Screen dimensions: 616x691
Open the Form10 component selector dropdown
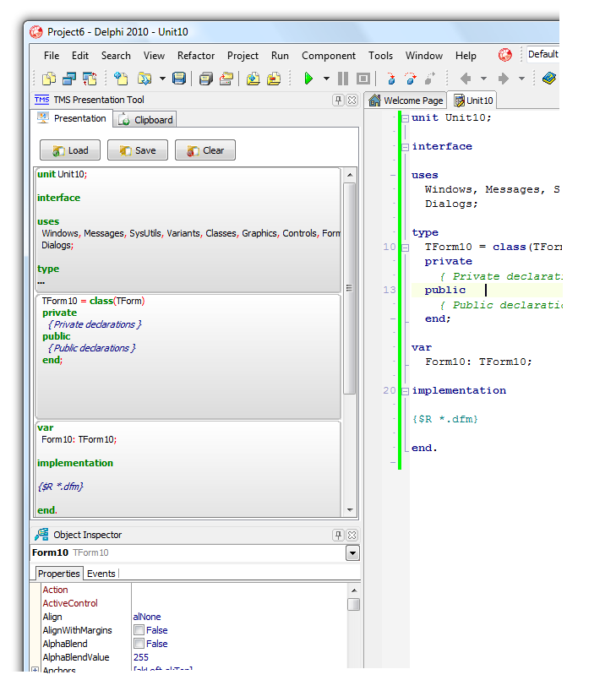click(352, 552)
